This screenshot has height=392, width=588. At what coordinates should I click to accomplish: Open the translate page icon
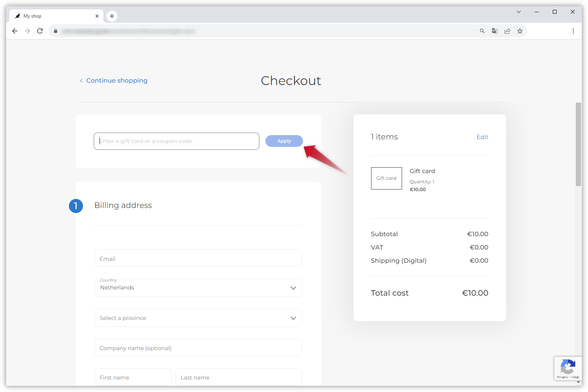coord(495,31)
